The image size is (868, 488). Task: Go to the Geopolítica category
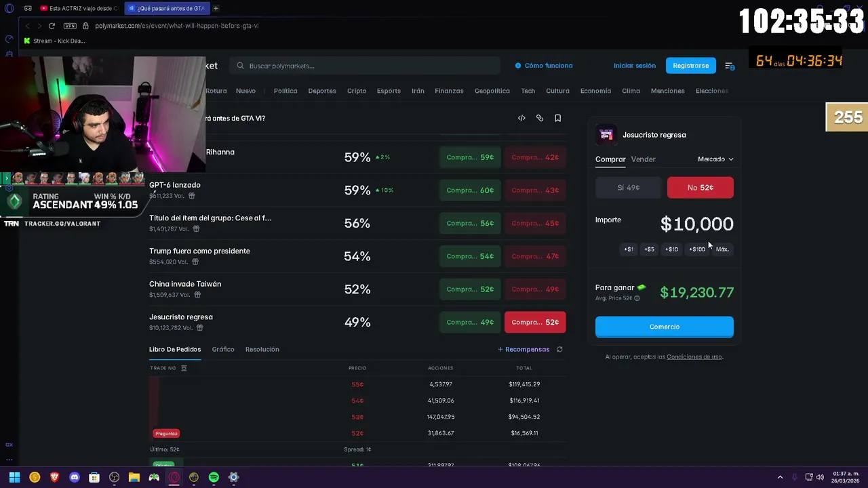point(492,91)
